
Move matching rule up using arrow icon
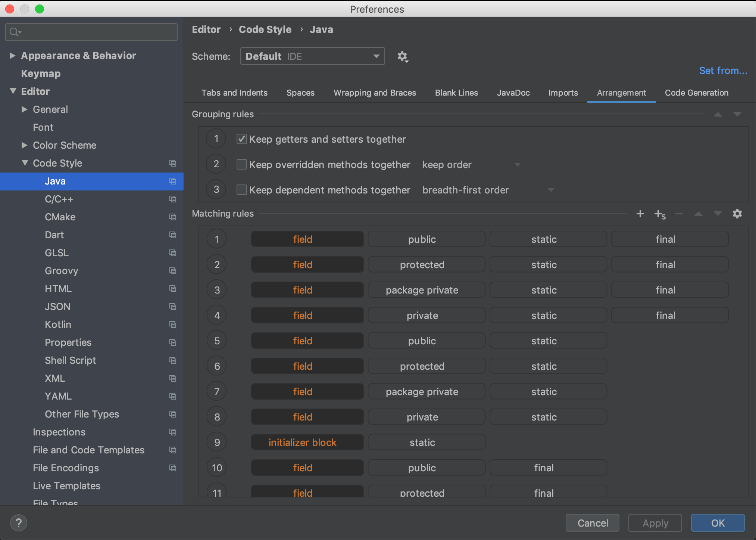click(698, 214)
